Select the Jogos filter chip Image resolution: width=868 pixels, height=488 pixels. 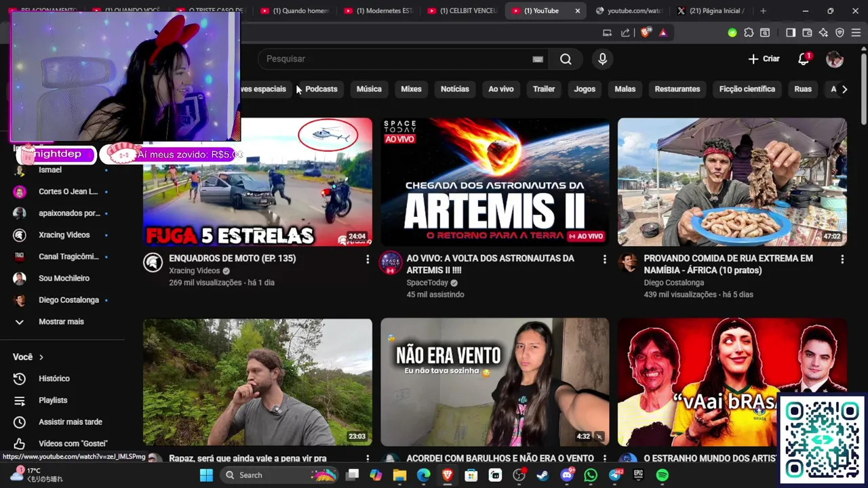coord(585,89)
